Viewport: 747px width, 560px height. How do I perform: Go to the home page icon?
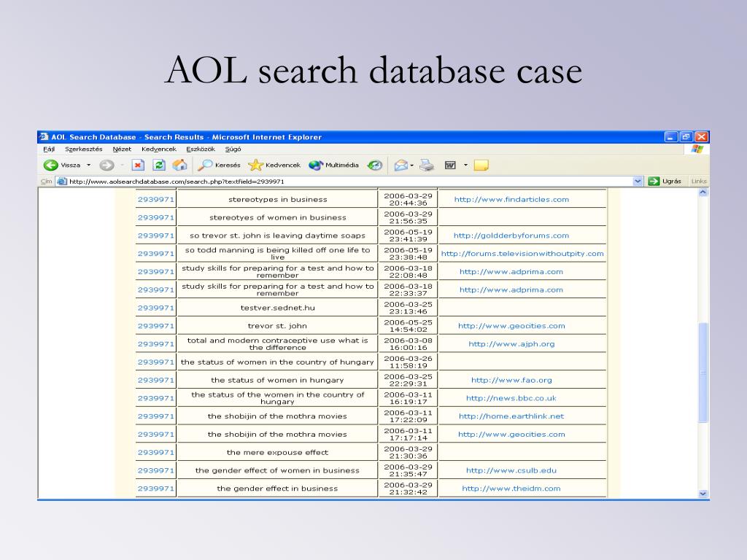coord(179,166)
